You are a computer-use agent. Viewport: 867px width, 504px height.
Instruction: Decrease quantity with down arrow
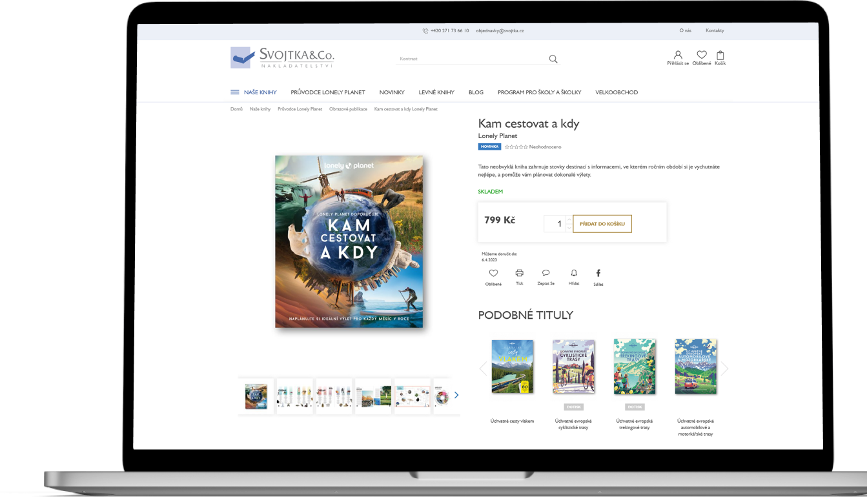point(569,228)
